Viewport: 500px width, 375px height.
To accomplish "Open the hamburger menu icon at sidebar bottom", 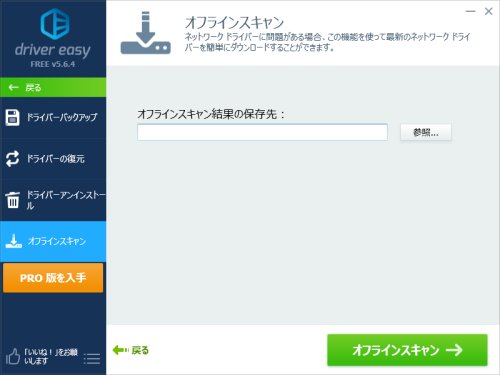I will tap(92, 359).
